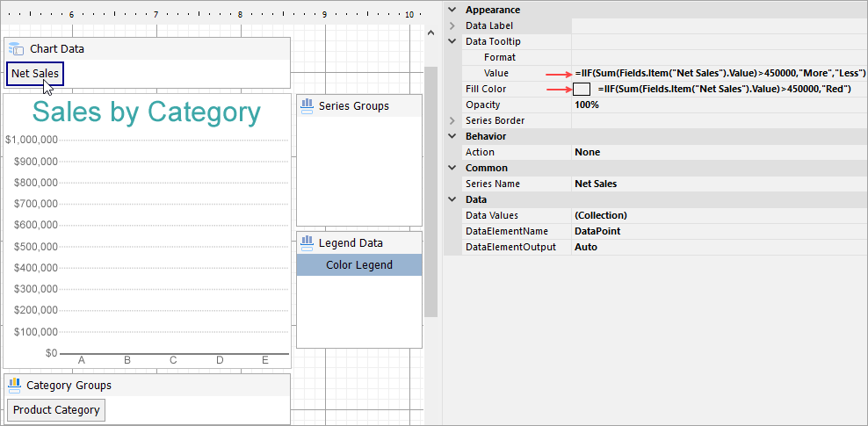Screen dimensions: 868x426
Task: Click the Data Tooltip Format field
Action: point(720,57)
